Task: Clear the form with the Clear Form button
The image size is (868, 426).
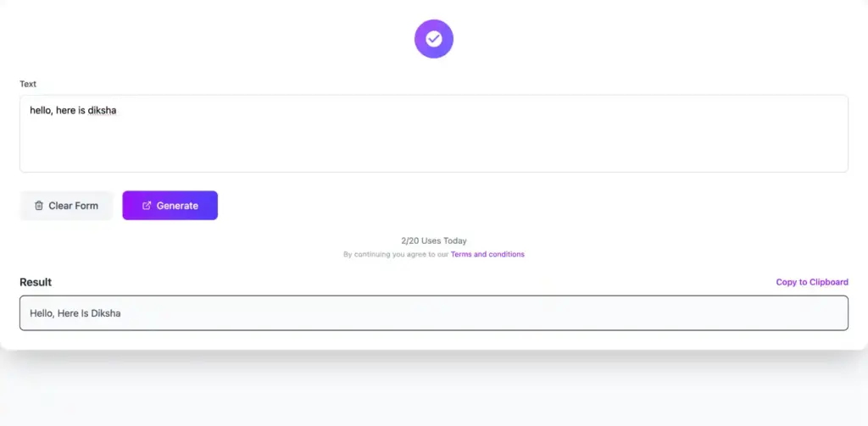Action: (x=66, y=206)
